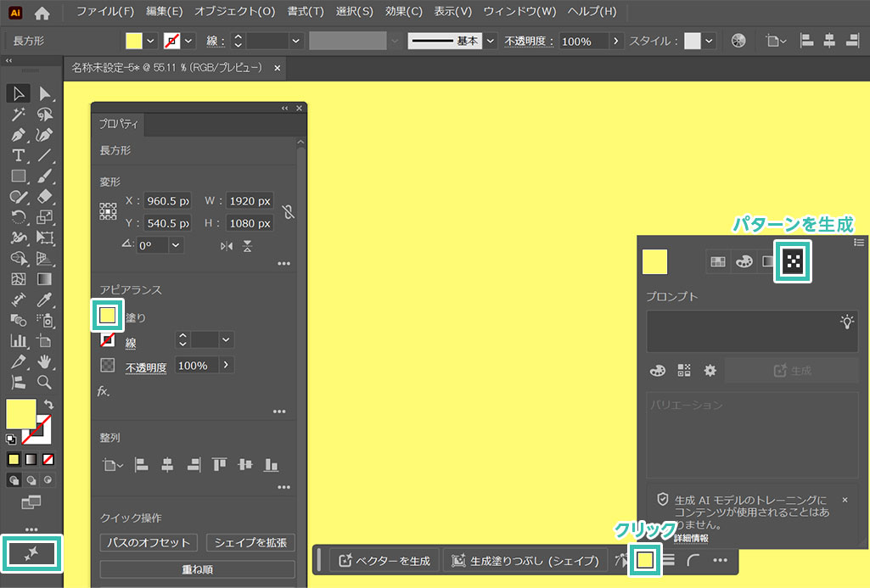Viewport: 870px width, 588px height.
Task: Click the generative AI sparkle button below the toolbar
Action: point(31,553)
